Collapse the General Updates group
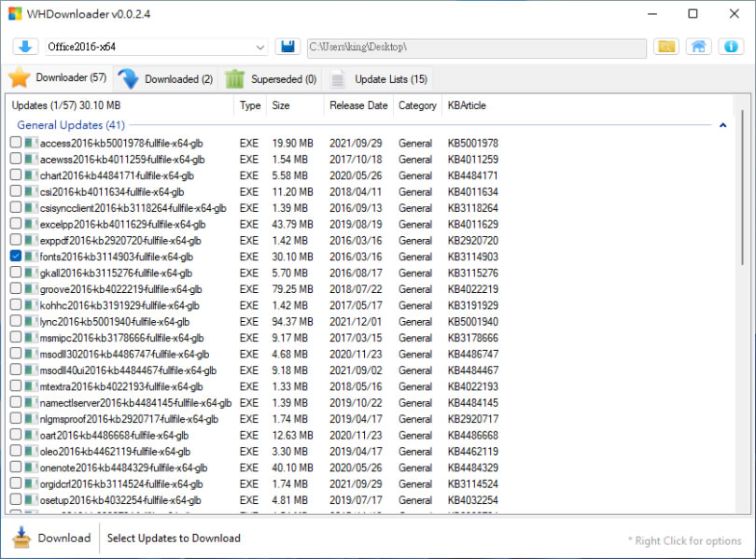The height and width of the screenshot is (559, 756). pos(722,125)
